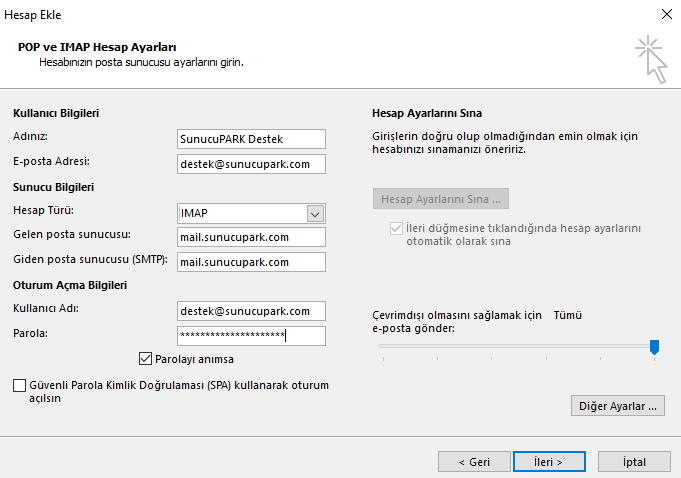Uncheck the Parolayı anımsa checkbox
The image size is (681, 478).
tap(145, 359)
